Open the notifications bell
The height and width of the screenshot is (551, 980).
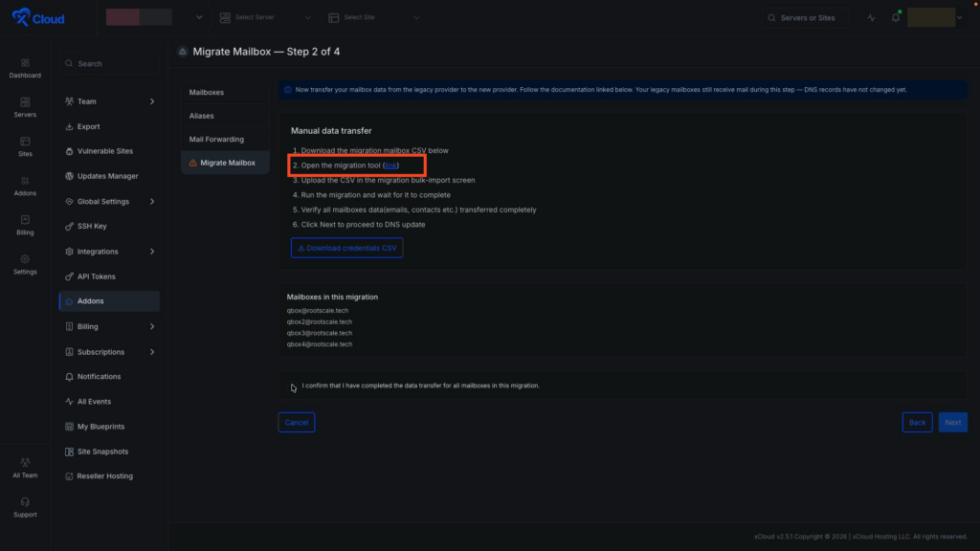(x=896, y=17)
